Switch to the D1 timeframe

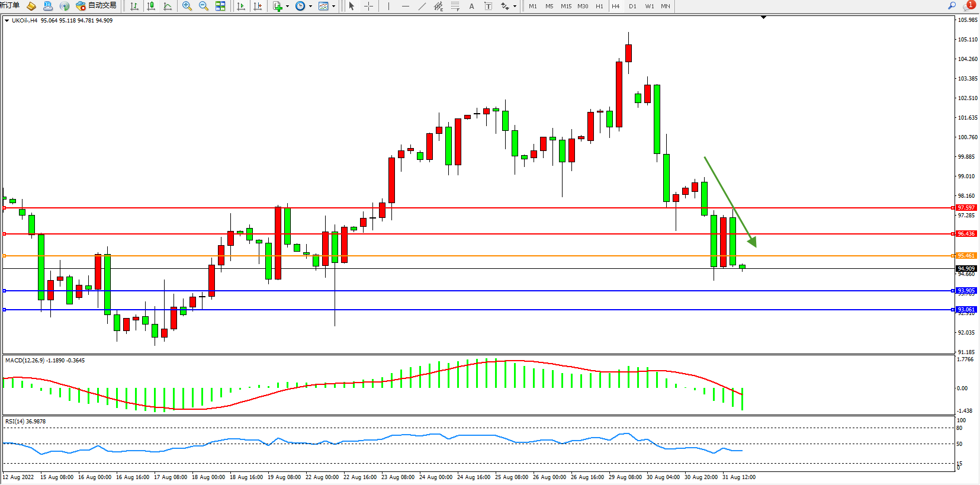tap(632, 6)
